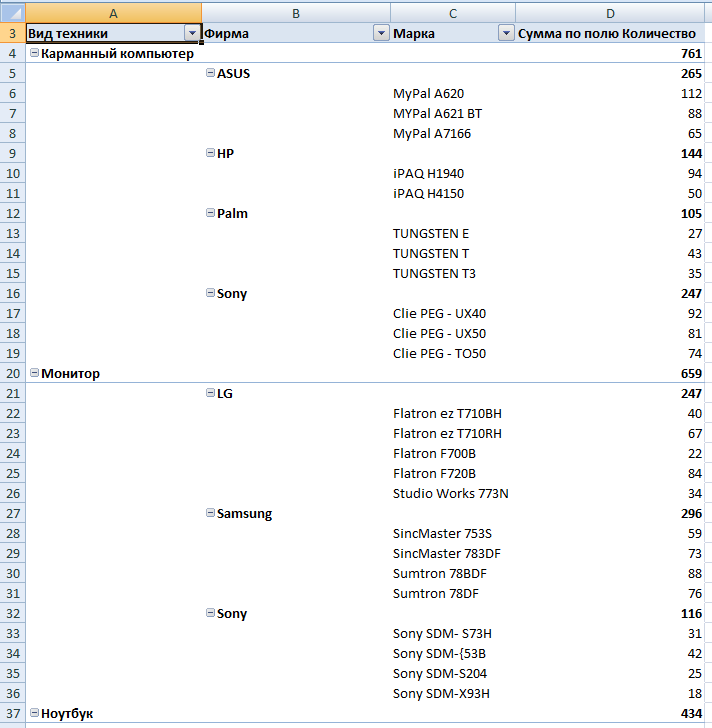This screenshot has width=712, height=728.
Task: Click the Sony SDM-{53B cell
Action: (x=453, y=653)
